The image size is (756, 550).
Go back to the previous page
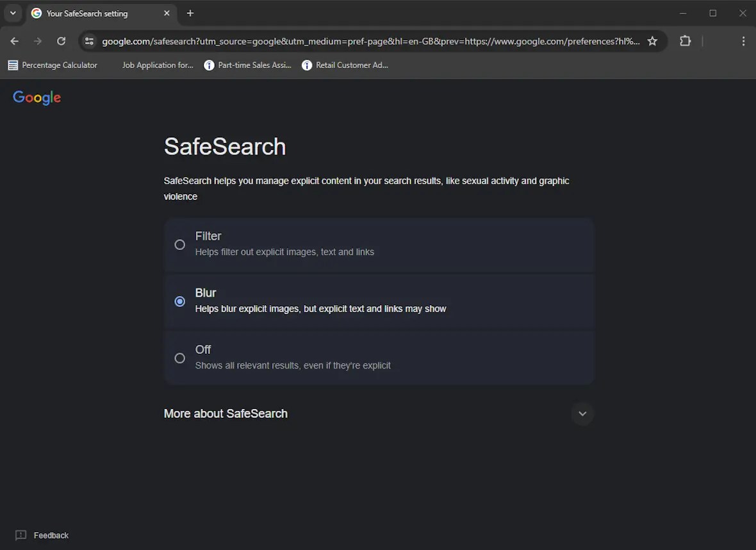coord(14,40)
